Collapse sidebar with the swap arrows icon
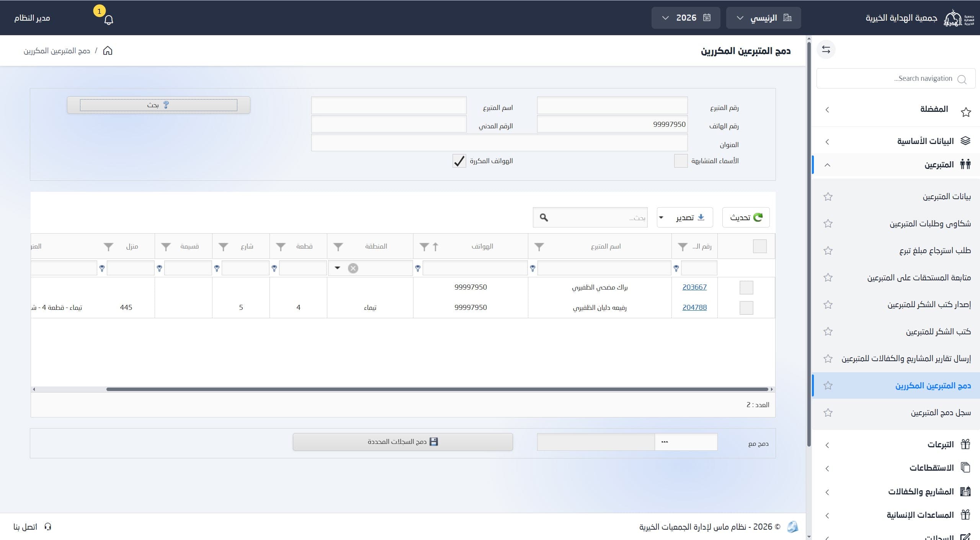The height and width of the screenshot is (540, 980). (826, 50)
